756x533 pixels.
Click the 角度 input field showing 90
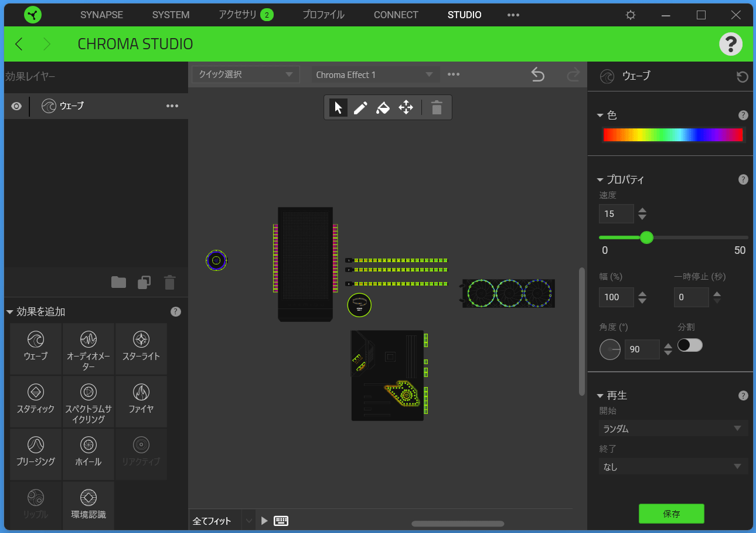click(642, 349)
